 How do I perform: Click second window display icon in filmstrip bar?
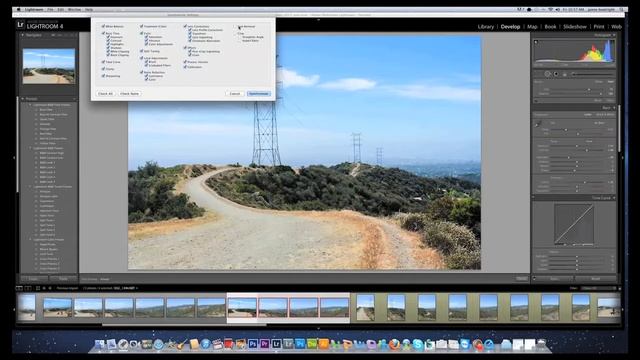click(x=28, y=288)
